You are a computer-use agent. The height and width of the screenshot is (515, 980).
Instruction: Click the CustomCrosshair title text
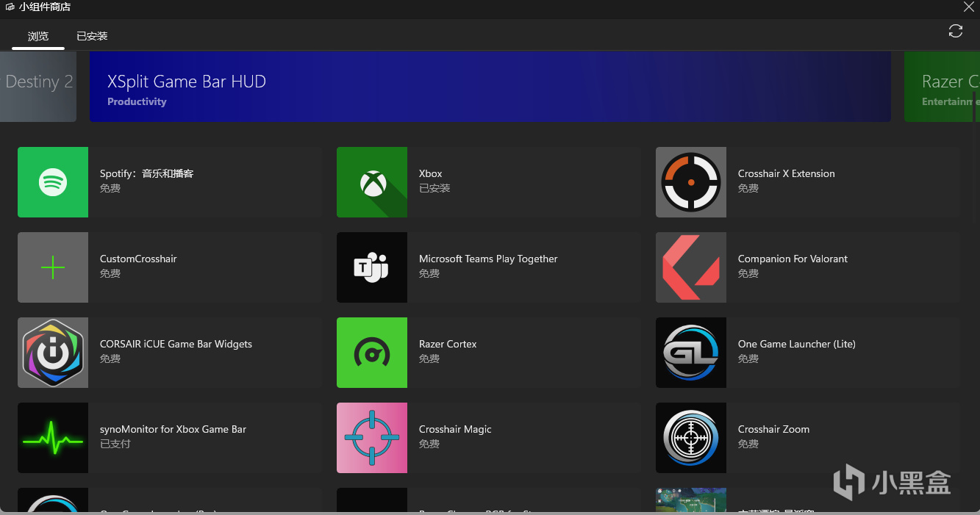click(138, 259)
